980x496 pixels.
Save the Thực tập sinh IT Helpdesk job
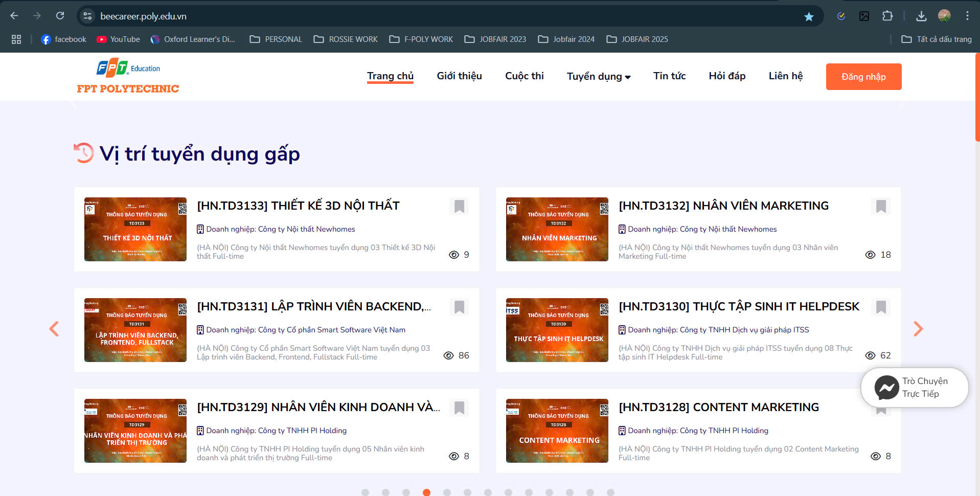[x=881, y=307]
